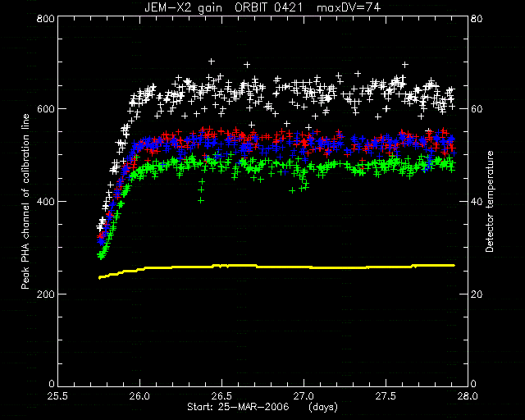Click the lowest green outlier cross near 400
Screen dimensions: 525x420
[201, 200]
